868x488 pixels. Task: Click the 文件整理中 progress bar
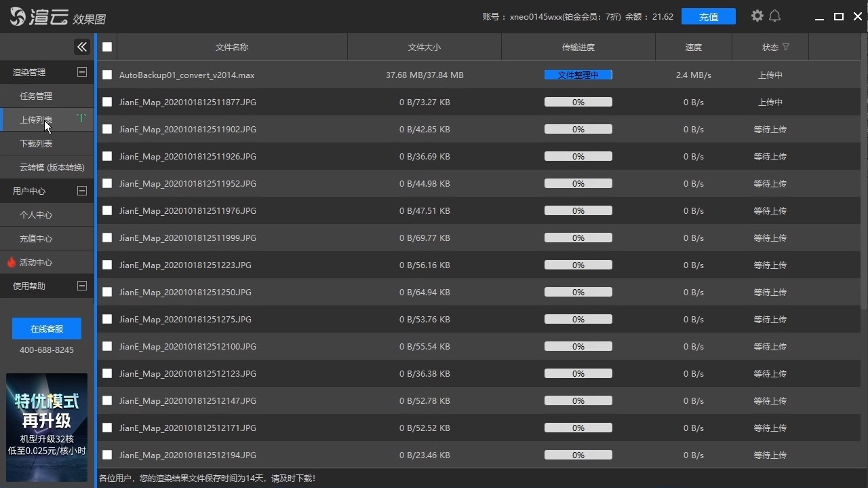(578, 75)
